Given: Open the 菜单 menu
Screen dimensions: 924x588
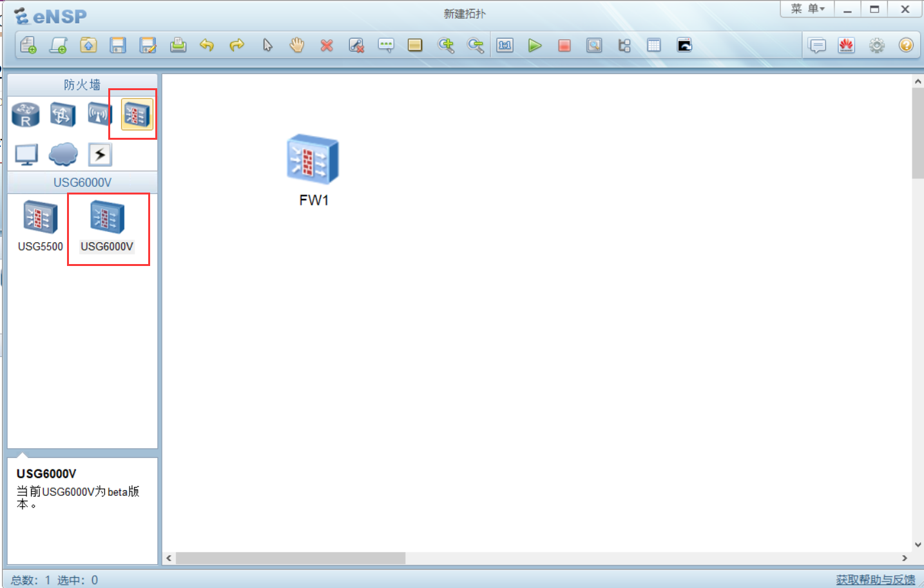Looking at the screenshot, I should pyautogui.click(x=806, y=9).
